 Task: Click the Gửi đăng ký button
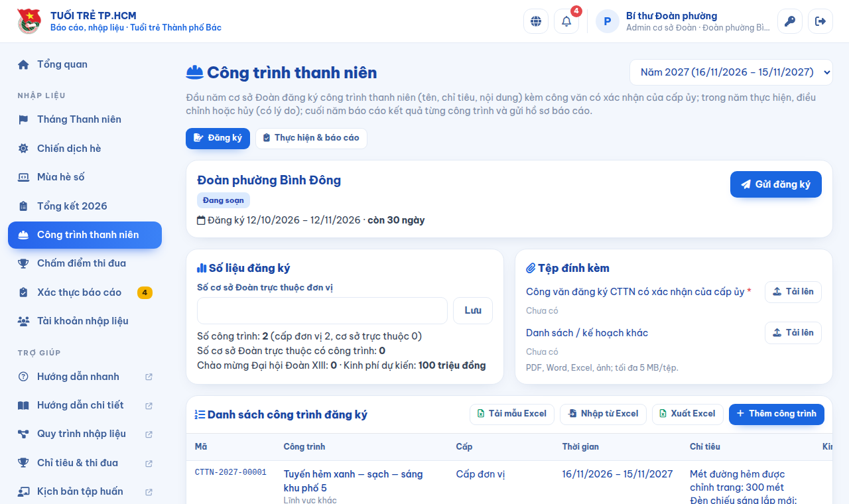pyautogui.click(x=776, y=184)
